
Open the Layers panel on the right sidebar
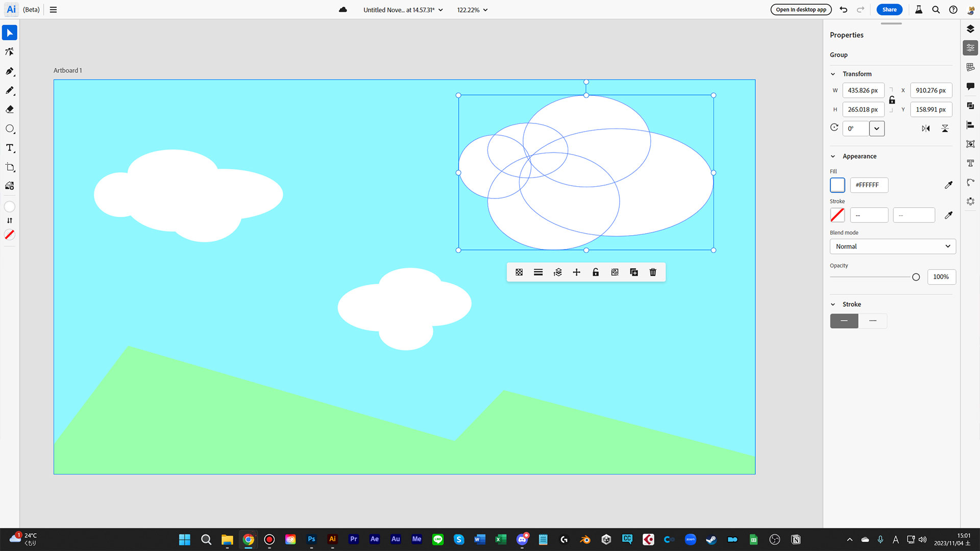[971, 29]
